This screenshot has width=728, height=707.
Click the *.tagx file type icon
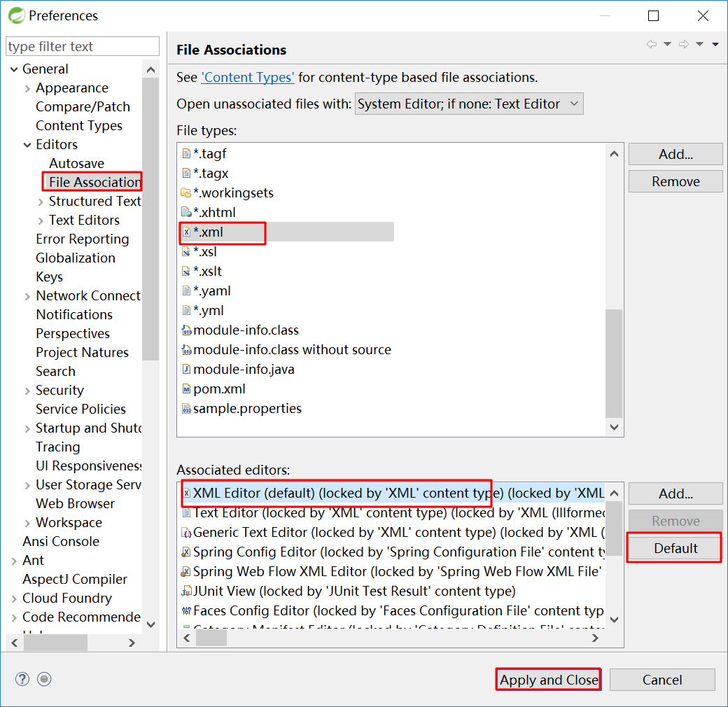pos(186,173)
